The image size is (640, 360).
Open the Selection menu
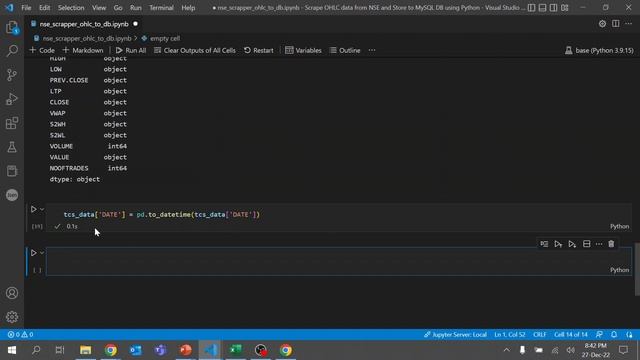pos(71,8)
